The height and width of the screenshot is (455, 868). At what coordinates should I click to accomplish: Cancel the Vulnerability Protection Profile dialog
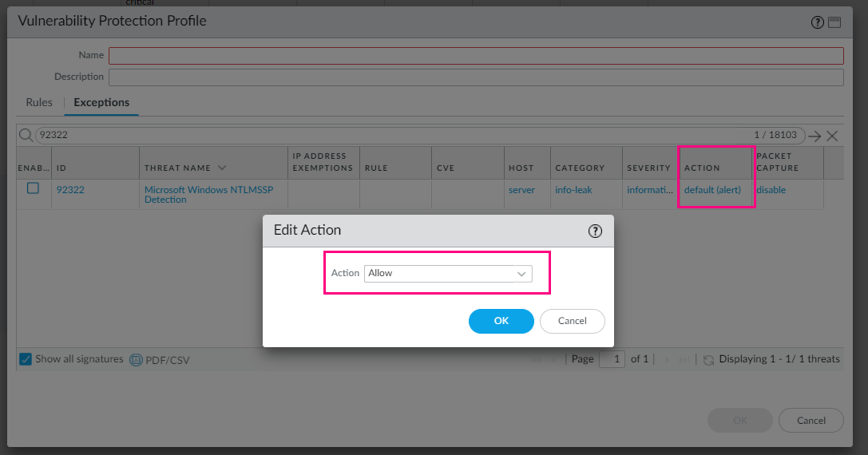811,421
